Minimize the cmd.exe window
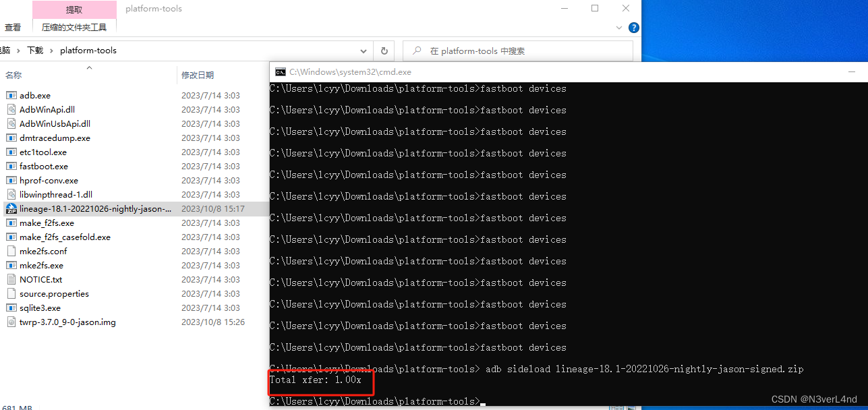The image size is (868, 410). click(853, 71)
